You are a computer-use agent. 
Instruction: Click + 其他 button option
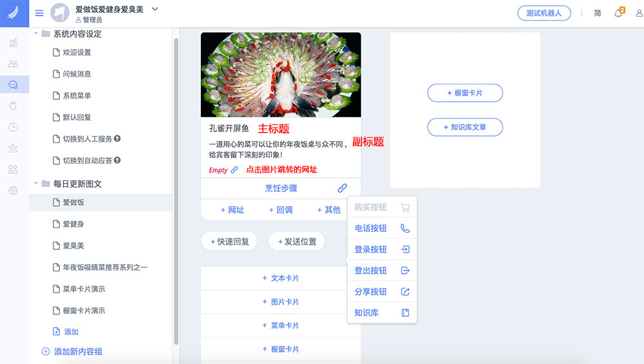tap(329, 210)
